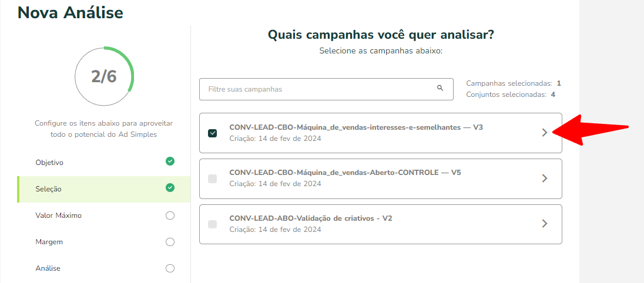644x283 pixels.
Task: Click empty circle icon beside Análise
Action: [x=170, y=269]
